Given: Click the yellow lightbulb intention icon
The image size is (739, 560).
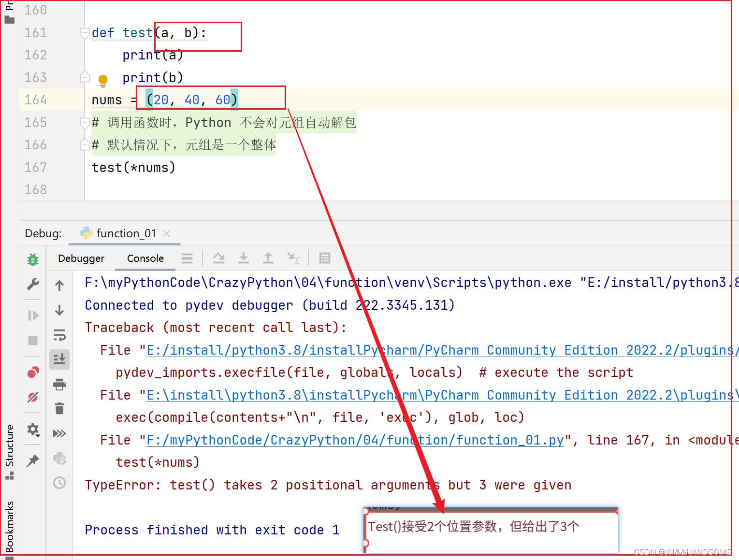Looking at the screenshot, I should click(103, 80).
